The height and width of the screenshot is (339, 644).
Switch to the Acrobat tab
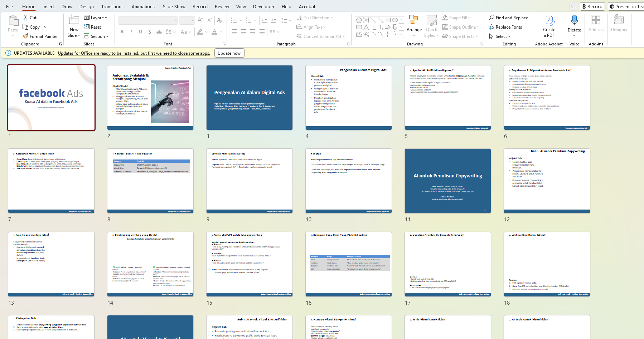[307, 6]
